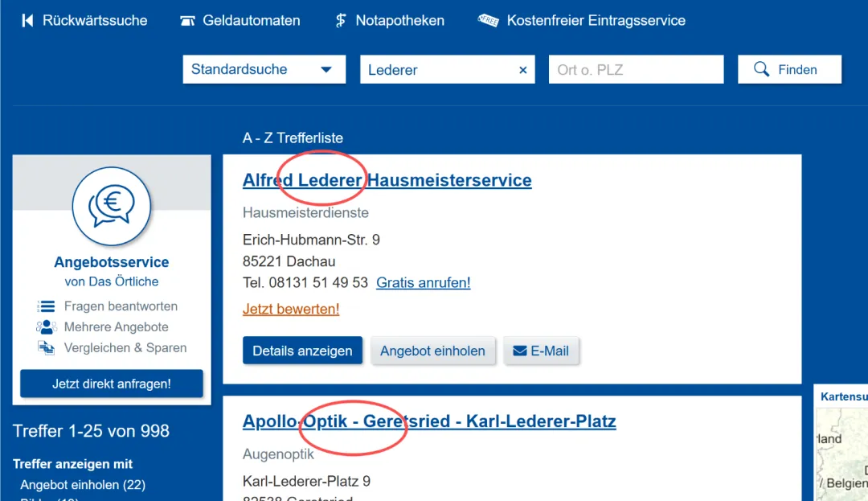Filter results by Angebot einholen (22)

[x=83, y=485]
